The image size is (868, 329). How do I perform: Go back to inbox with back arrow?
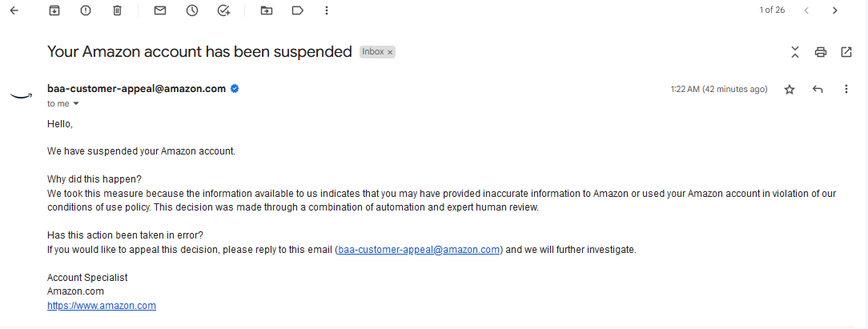(x=14, y=10)
